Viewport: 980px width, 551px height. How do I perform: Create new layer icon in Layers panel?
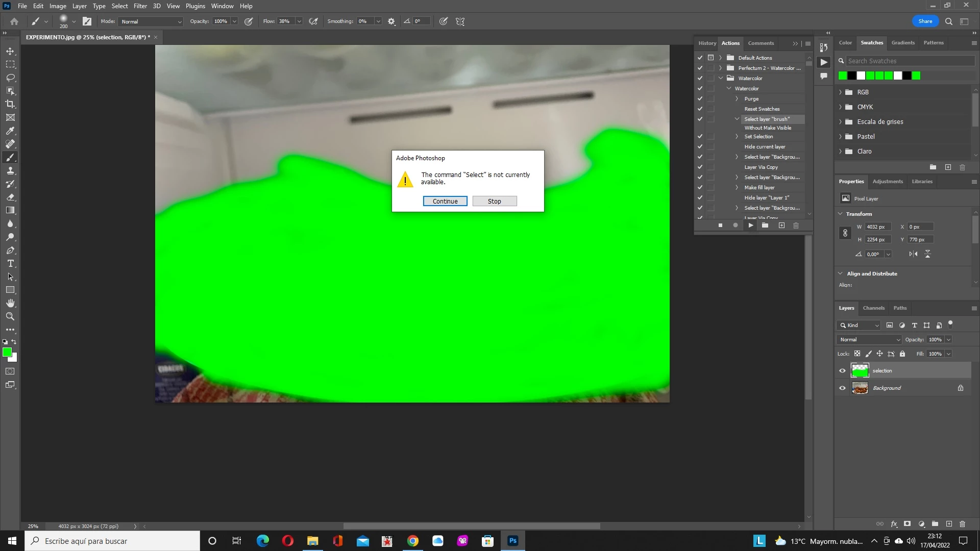pyautogui.click(x=949, y=524)
